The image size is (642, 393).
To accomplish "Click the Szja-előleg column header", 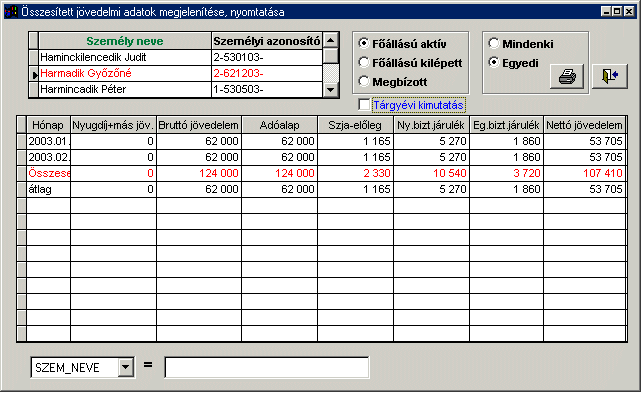I will [355, 125].
